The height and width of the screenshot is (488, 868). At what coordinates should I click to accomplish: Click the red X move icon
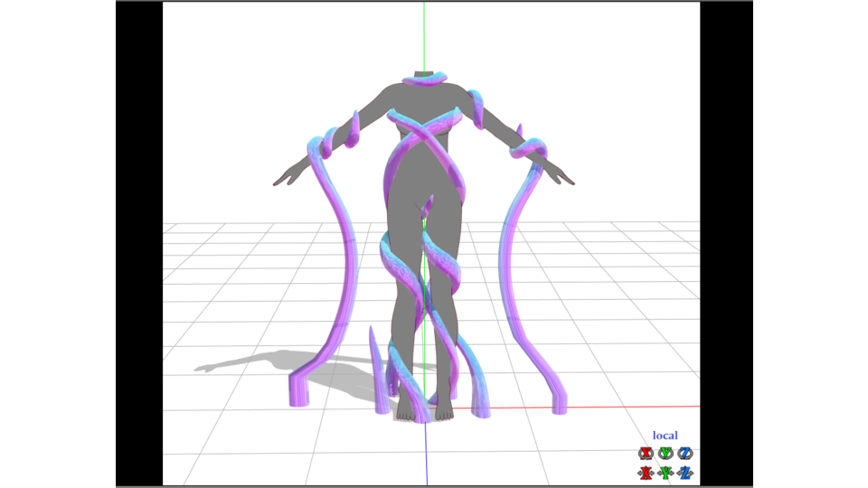(646, 473)
